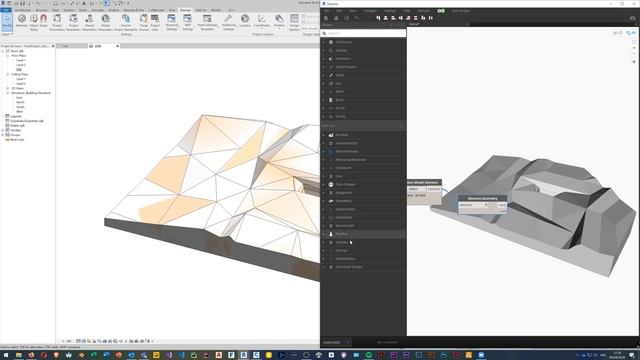Click Design Options in the Revit ribbon

pyautogui.click(x=294, y=22)
